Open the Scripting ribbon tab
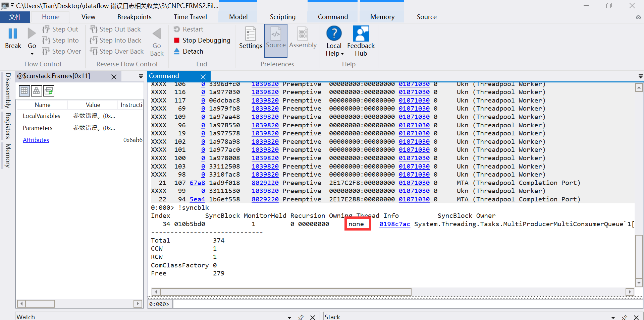This screenshot has width=644, height=320. [283, 17]
